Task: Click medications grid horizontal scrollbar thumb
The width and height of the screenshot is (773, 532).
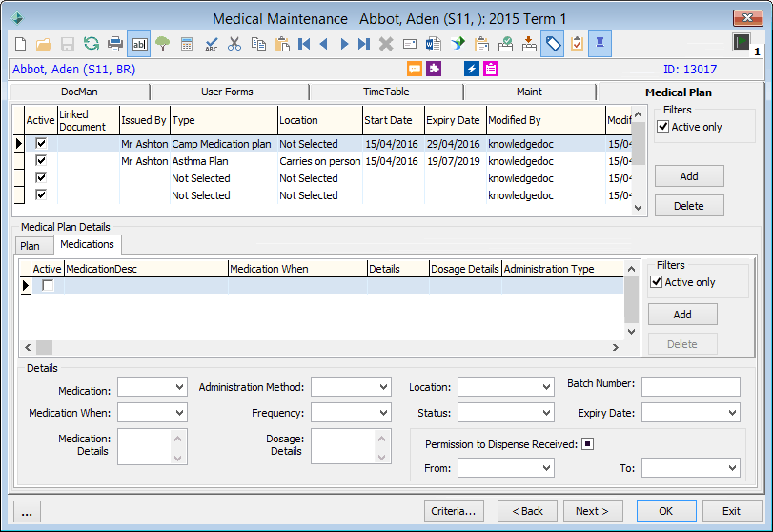Action: [x=45, y=347]
